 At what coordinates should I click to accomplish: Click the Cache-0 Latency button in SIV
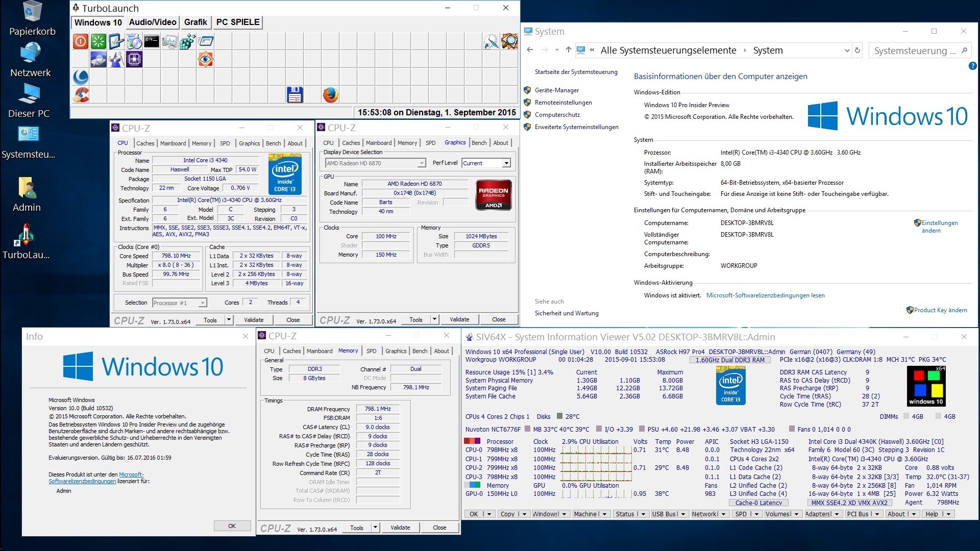click(x=758, y=503)
